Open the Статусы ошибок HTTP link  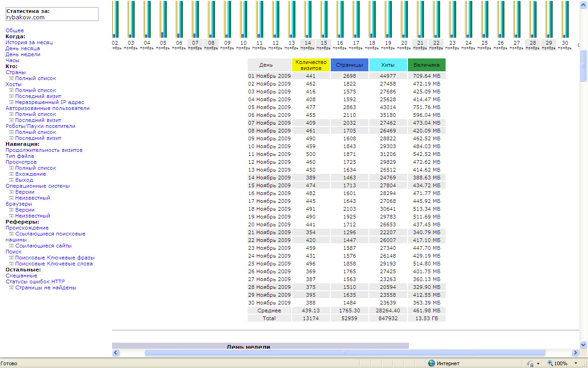click(35, 282)
